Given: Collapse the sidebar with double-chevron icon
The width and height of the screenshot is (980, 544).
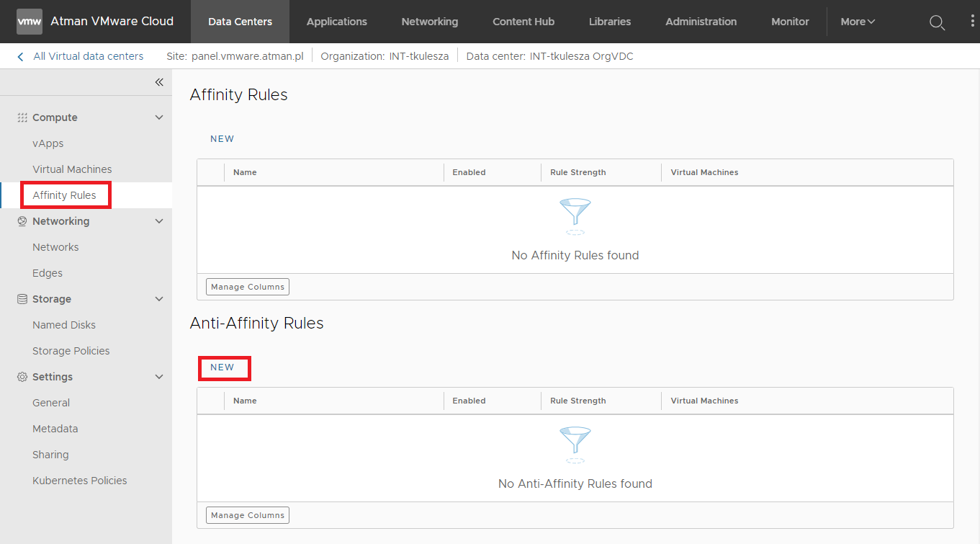Looking at the screenshot, I should coord(159,82).
